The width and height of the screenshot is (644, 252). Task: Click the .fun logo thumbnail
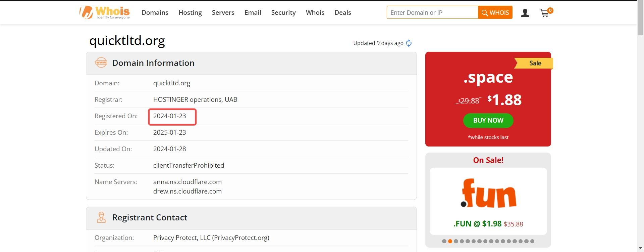coord(488,194)
